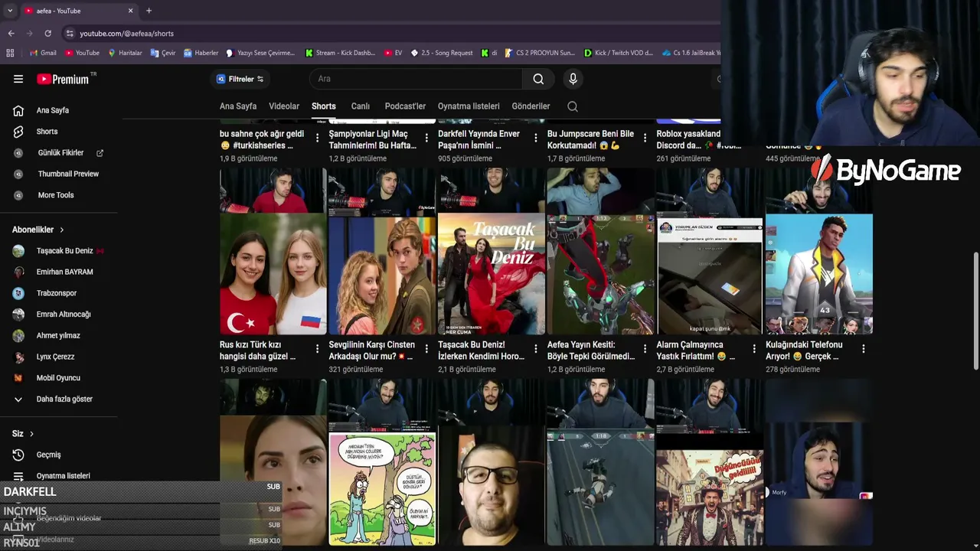Expand the Abonelikler section chevron
The image size is (980, 551).
tap(62, 230)
